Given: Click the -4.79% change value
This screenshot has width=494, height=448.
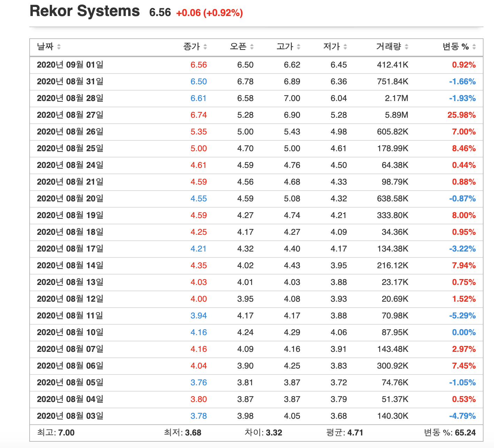Looking at the screenshot, I should pos(462,416).
